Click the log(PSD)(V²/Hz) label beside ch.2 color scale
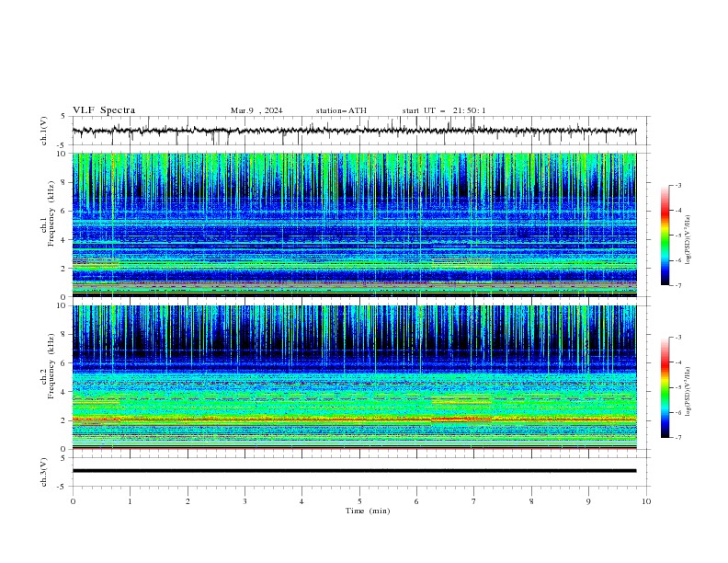This screenshot has height=563, width=728. coord(688,391)
